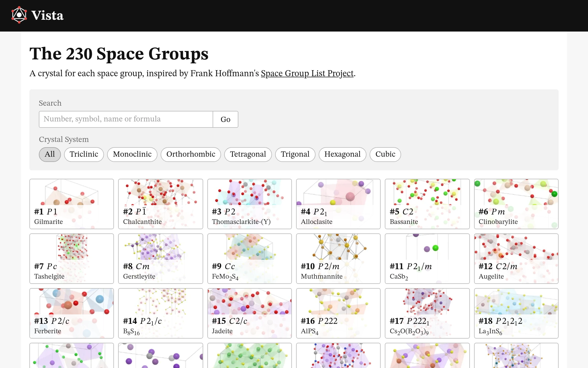Open the #10 Muthmannite card
The image size is (588, 368).
(338, 259)
